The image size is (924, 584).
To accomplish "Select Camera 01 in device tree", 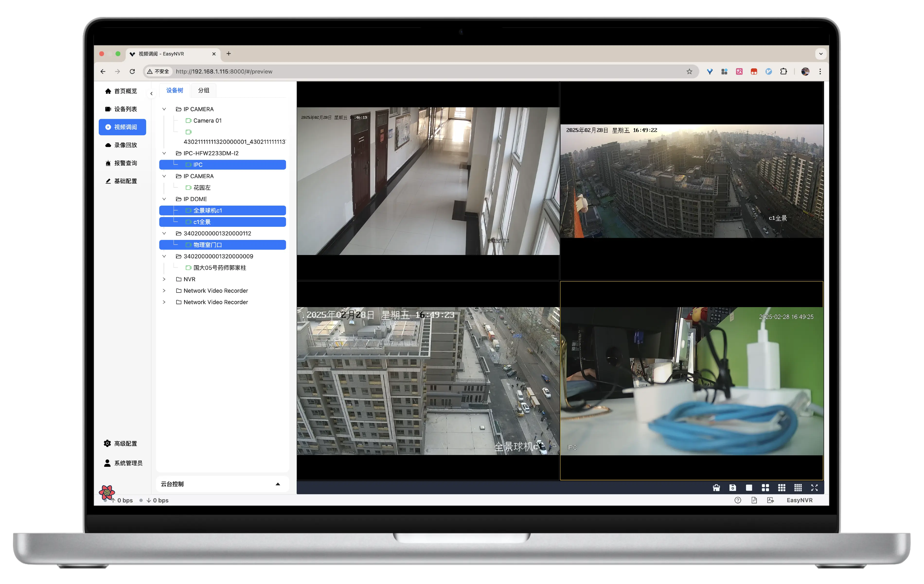I will (207, 120).
